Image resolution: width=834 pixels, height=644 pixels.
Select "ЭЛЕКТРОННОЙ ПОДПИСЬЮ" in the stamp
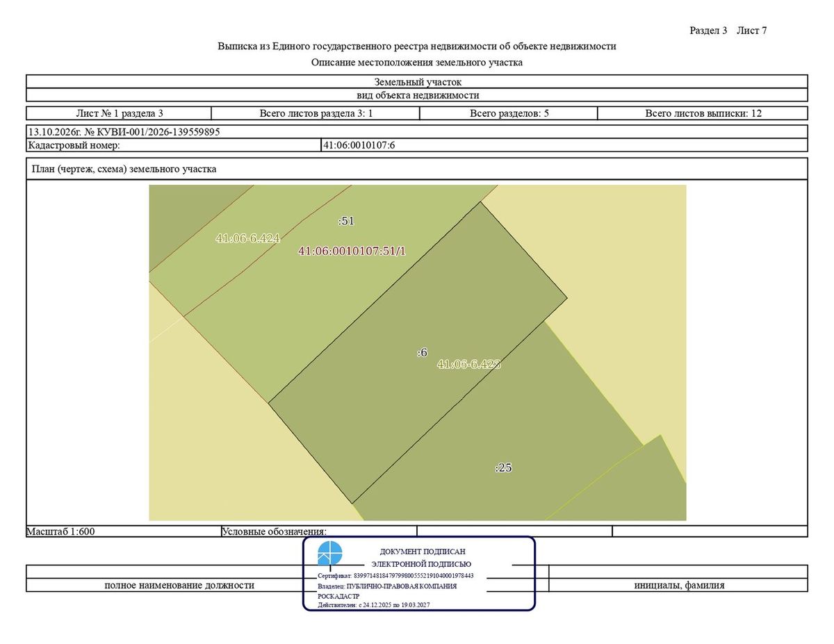(421, 564)
